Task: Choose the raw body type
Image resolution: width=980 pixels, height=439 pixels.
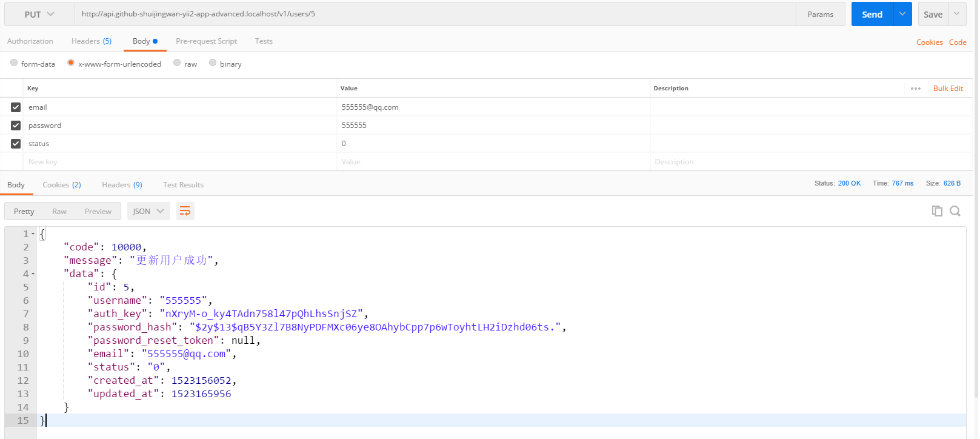Action: click(x=177, y=63)
